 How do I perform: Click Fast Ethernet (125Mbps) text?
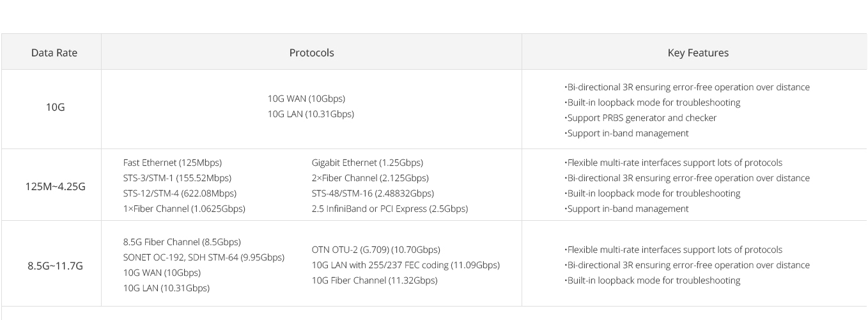click(x=173, y=163)
